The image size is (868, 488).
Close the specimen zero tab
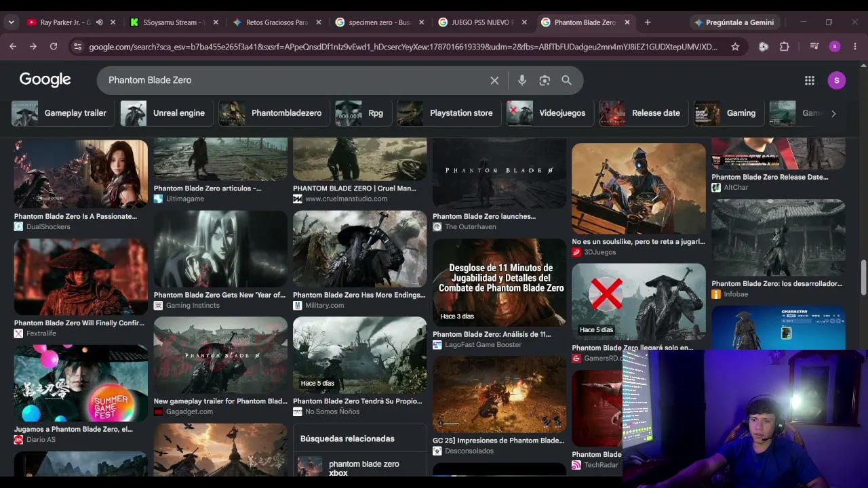coord(421,22)
